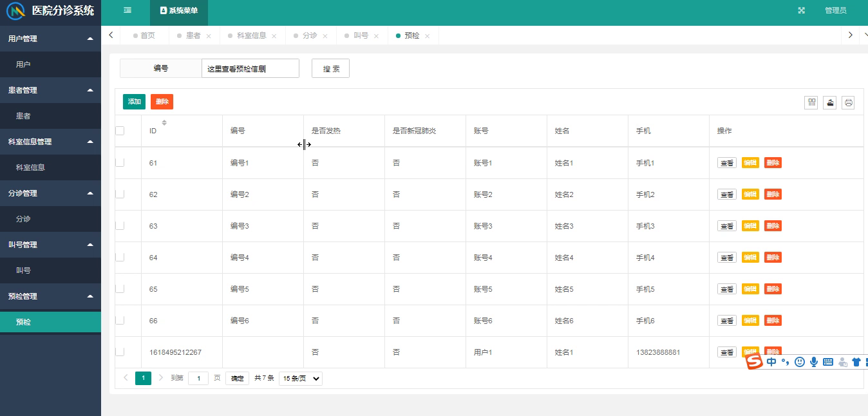
Task: Click the green 添加 button
Action: click(x=134, y=102)
